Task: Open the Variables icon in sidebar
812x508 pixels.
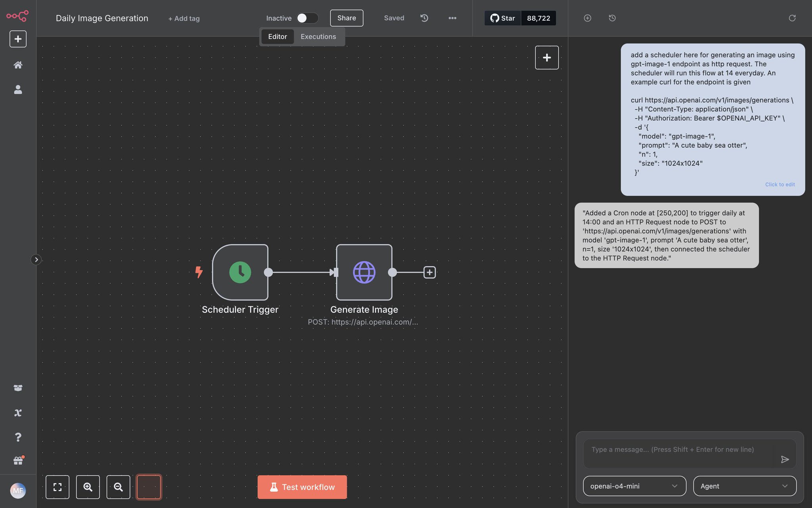Action: (18, 413)
